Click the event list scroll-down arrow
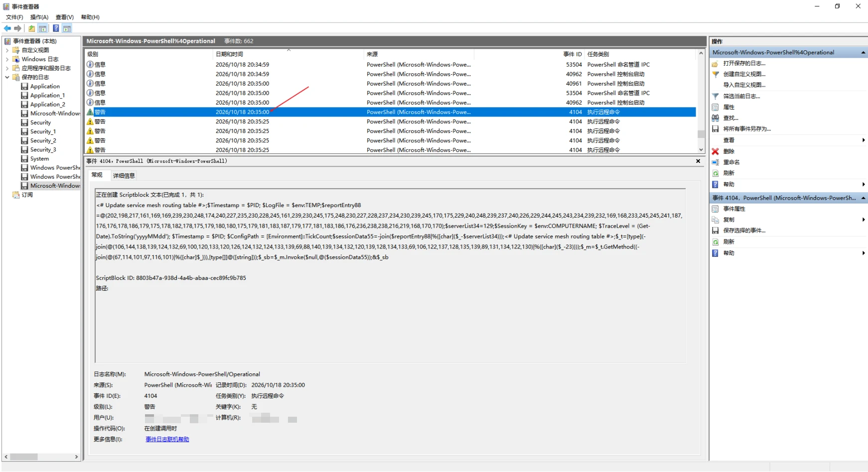This screenshot has width=868, height=472. [701, 150]
